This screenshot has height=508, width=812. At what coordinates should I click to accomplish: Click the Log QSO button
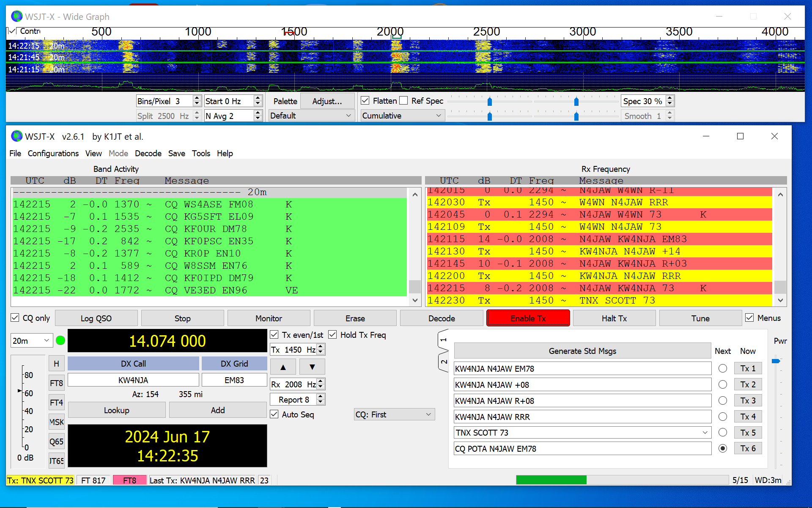(x=96, y=318)
